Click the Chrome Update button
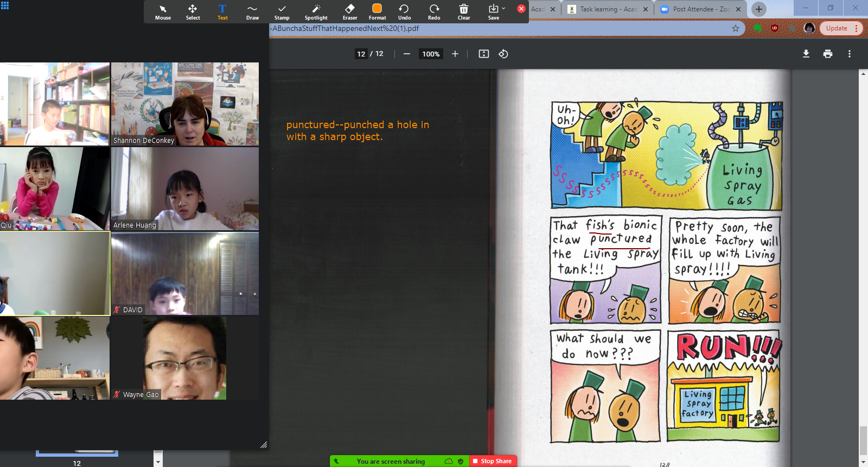868x467 pixels. pos(841,28)
